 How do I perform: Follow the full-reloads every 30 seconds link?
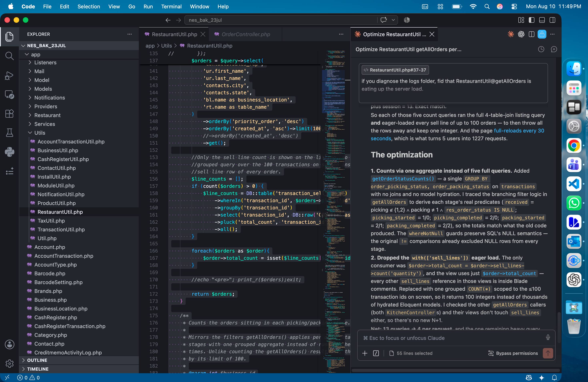click(x=457, y=134)
